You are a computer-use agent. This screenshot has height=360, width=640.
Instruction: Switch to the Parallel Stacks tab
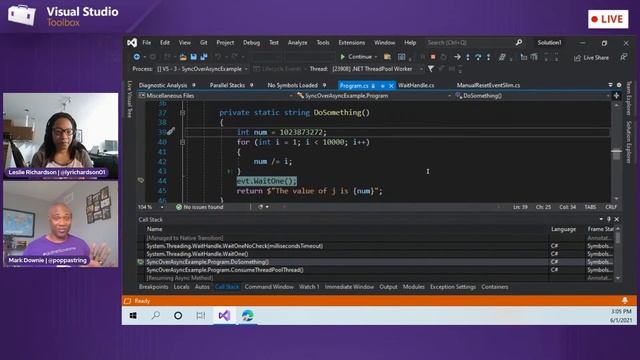click(x=227, y=85)
